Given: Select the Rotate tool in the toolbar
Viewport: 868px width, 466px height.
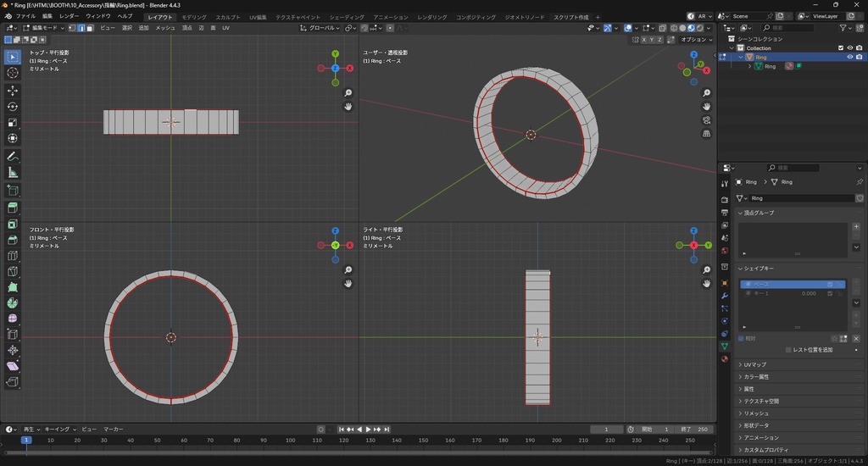Looking at the screenshot, I should click(13, 106).
